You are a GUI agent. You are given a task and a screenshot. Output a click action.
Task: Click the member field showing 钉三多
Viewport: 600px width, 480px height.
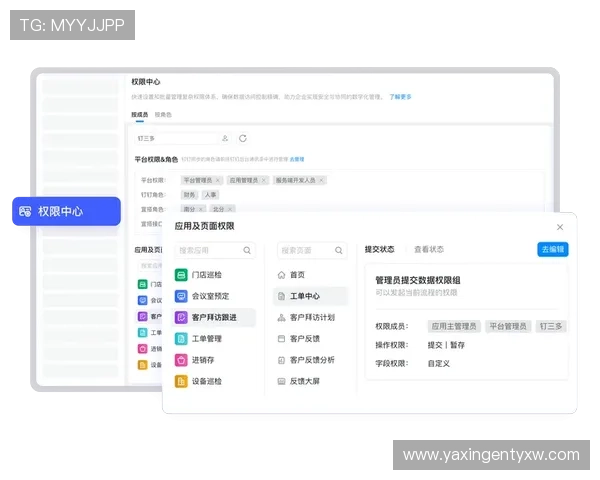(183, 139)
